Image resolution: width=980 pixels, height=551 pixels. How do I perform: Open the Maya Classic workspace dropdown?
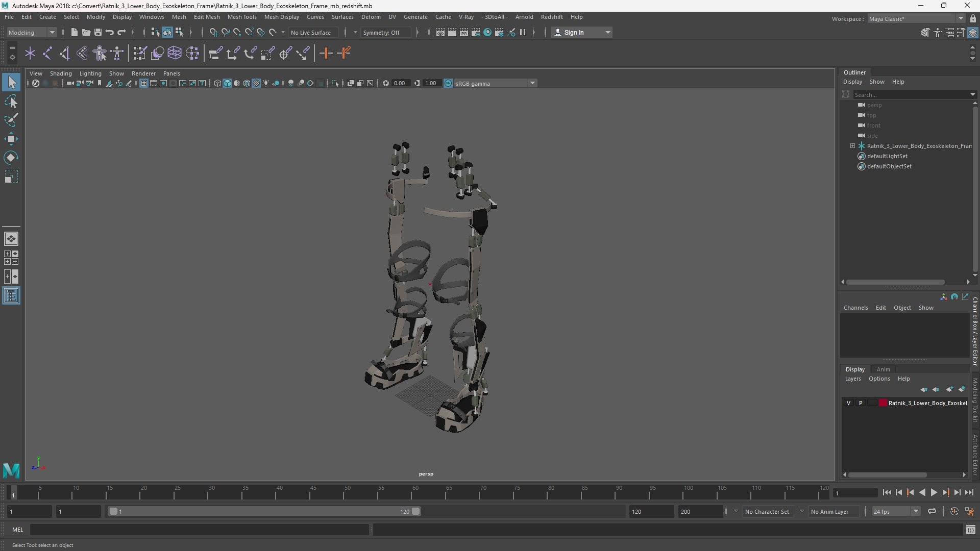(x=916, y=18)
